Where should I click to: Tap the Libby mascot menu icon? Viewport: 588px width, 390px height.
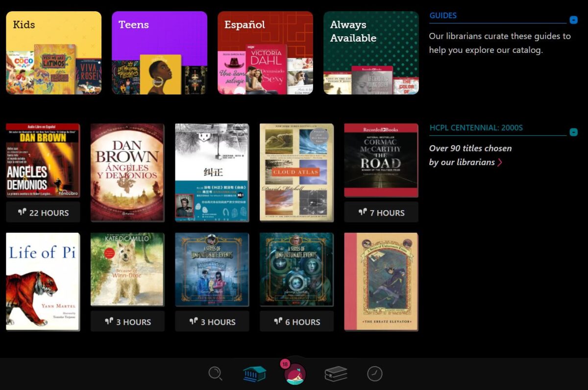[294, 375]
